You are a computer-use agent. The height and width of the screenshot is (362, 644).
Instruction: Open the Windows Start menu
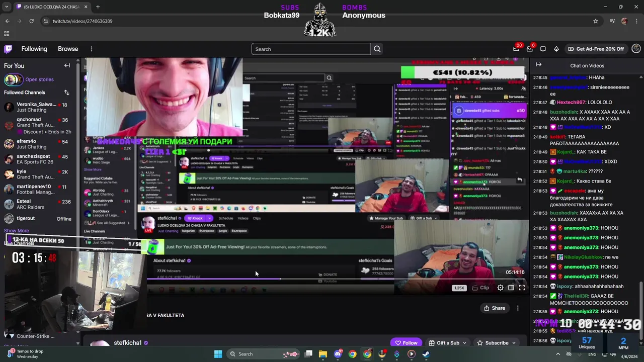click(218, 354)
